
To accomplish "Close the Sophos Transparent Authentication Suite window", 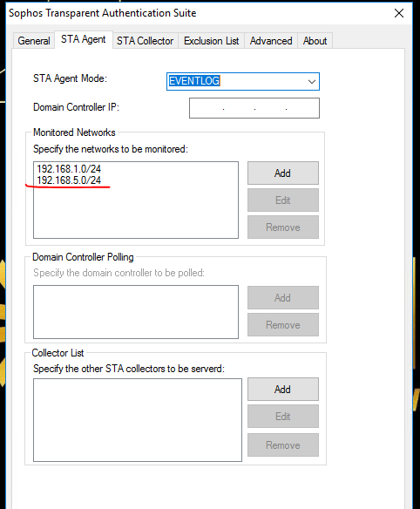I will pos(399,13).
